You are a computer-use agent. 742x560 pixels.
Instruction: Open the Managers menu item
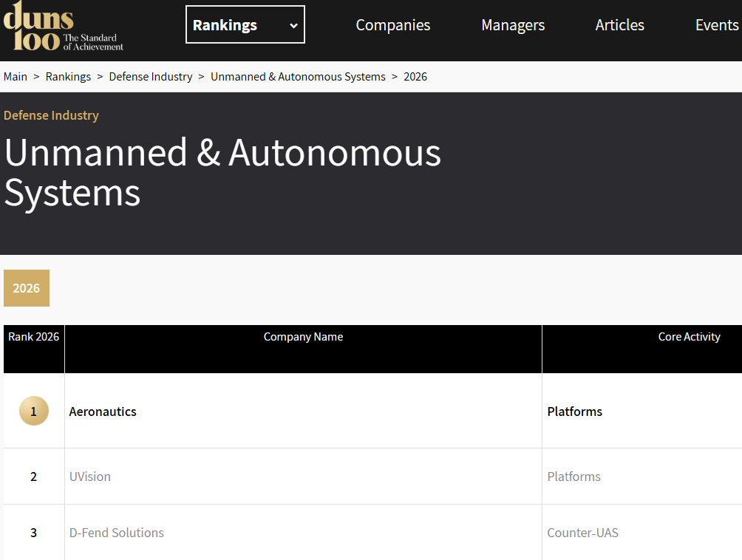pos(513,25)
